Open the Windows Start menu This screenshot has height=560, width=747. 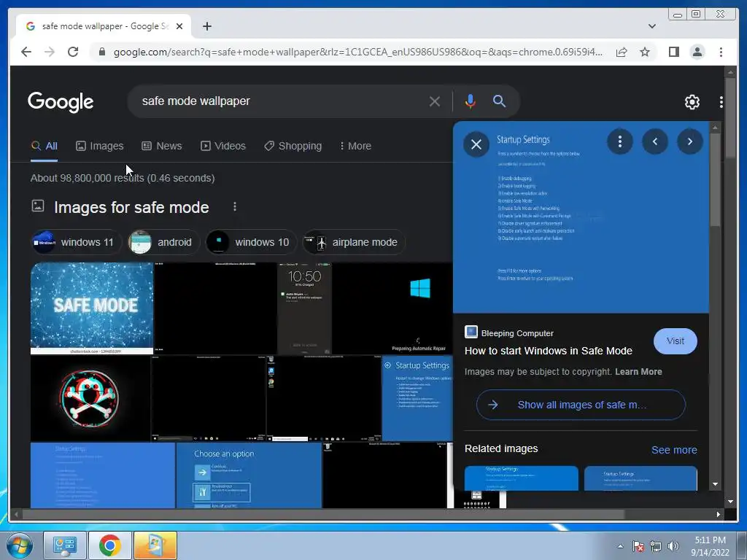pyautogui.click(x=20, y=545)
